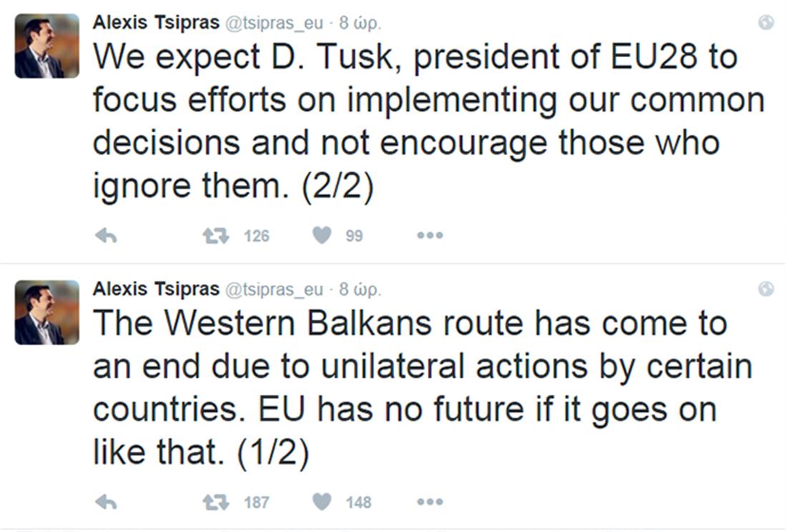Open the timestamp on Western Balkans tweet

click(360, 289)
